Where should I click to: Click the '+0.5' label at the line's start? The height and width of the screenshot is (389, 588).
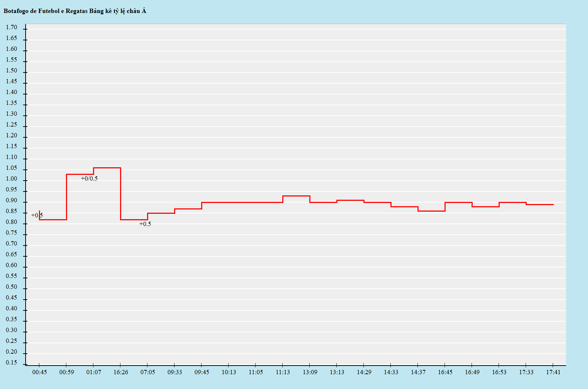tap(37, 215)
